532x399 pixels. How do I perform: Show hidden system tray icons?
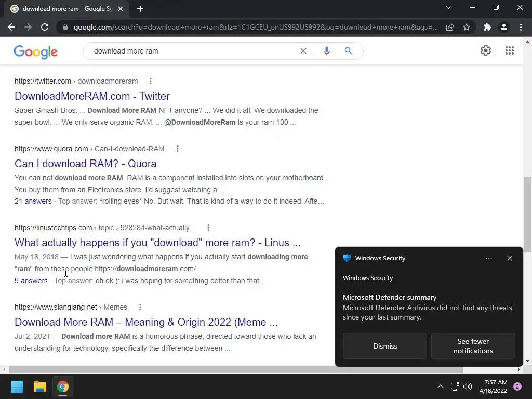tap(441, 387)
